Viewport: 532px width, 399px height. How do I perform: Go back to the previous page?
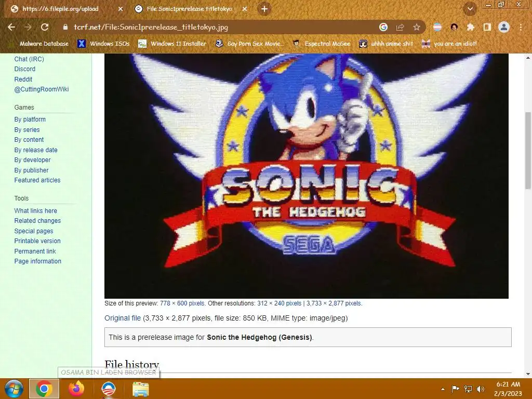pyautogui.click(x=11, y=27)
